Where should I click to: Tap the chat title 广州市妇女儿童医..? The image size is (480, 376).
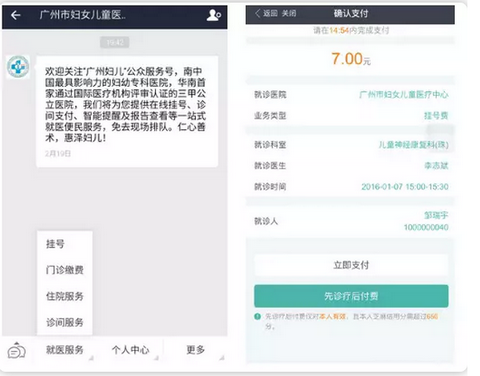coord(82,15)
